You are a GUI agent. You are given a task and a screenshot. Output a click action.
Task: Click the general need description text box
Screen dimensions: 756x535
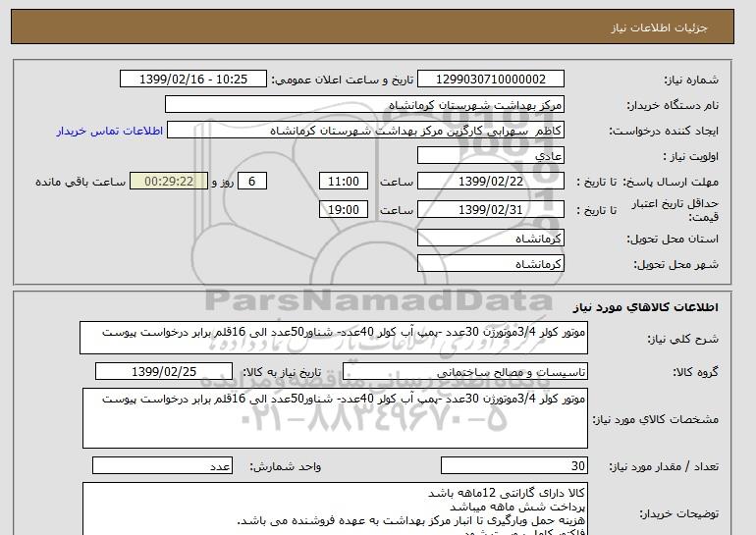coord(334,338)
